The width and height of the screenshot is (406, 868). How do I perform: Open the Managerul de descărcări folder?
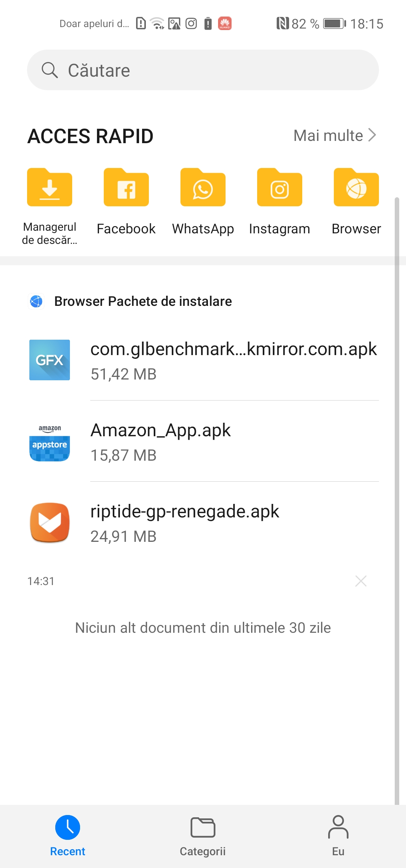pos(50,188)
